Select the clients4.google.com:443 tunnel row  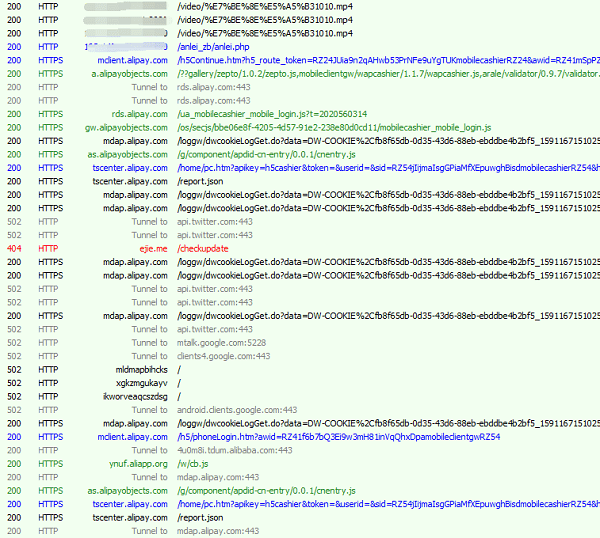300,356
